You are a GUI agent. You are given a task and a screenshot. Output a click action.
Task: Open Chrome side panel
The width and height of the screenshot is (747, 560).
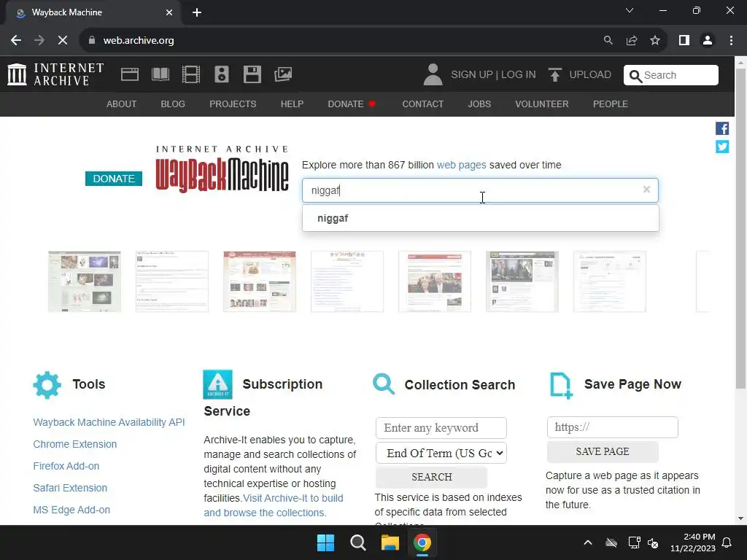coord(684,41)
